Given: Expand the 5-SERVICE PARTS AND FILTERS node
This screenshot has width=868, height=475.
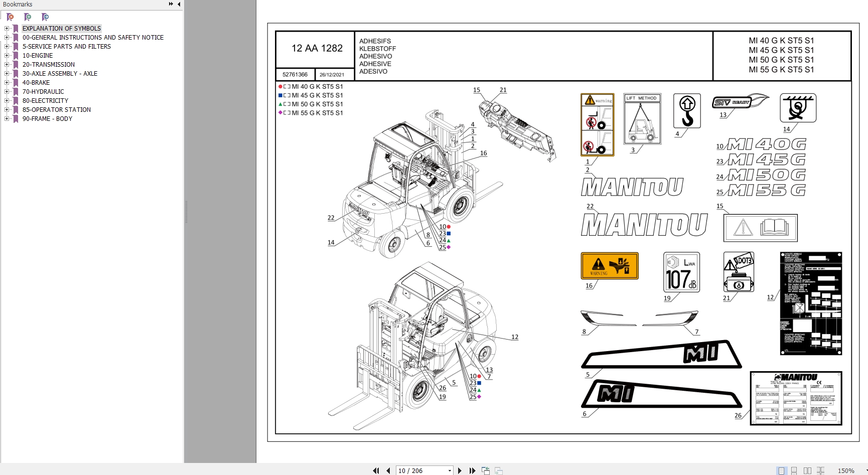Looking at the screenshot, I should pos(7,47).
